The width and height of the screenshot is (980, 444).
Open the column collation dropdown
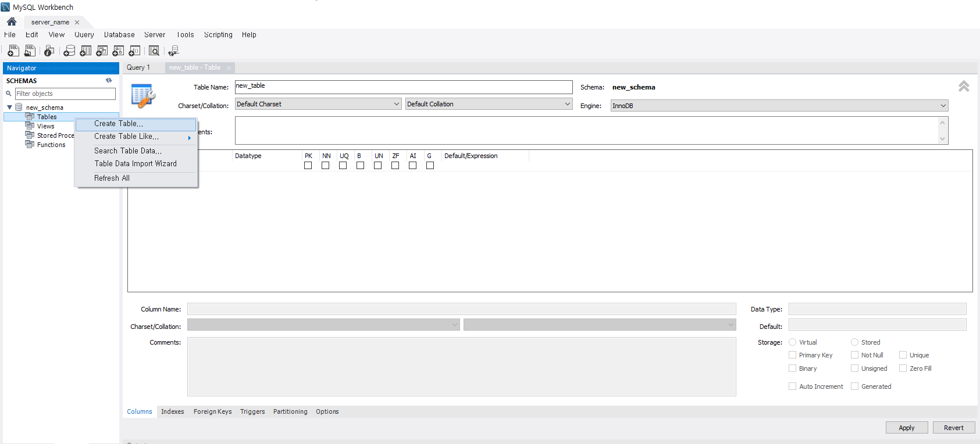click(x=600, y=325)
